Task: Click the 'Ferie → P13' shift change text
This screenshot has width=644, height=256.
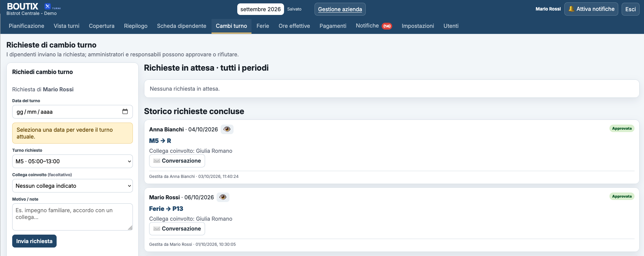Action: 166,208
